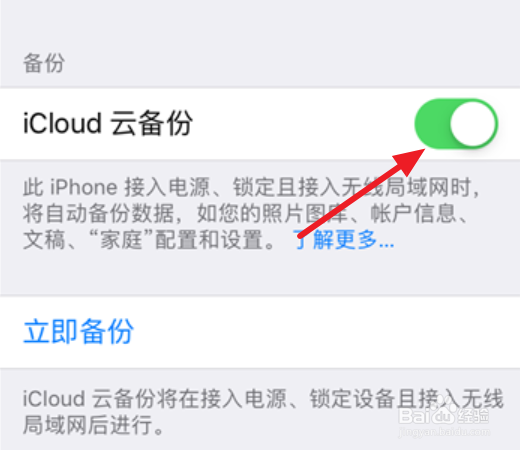Tap the white knob of backup switch

point(473,124)
